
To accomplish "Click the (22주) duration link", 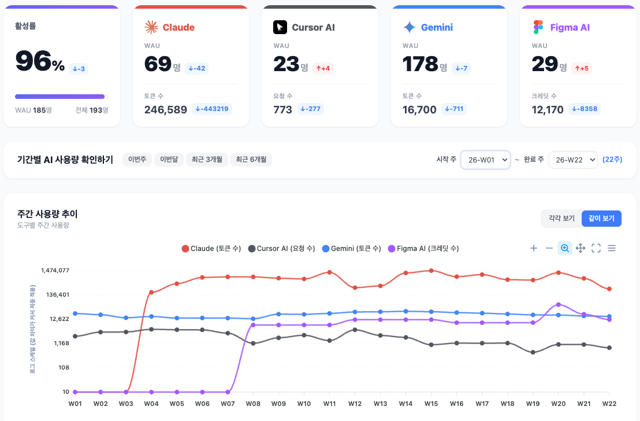I will pos(612,160).
